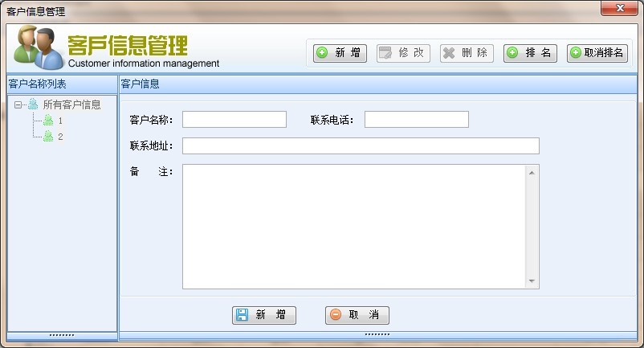Click the notes scrollbar down arrow
The image size is (644, 348).
pos(531,281)
